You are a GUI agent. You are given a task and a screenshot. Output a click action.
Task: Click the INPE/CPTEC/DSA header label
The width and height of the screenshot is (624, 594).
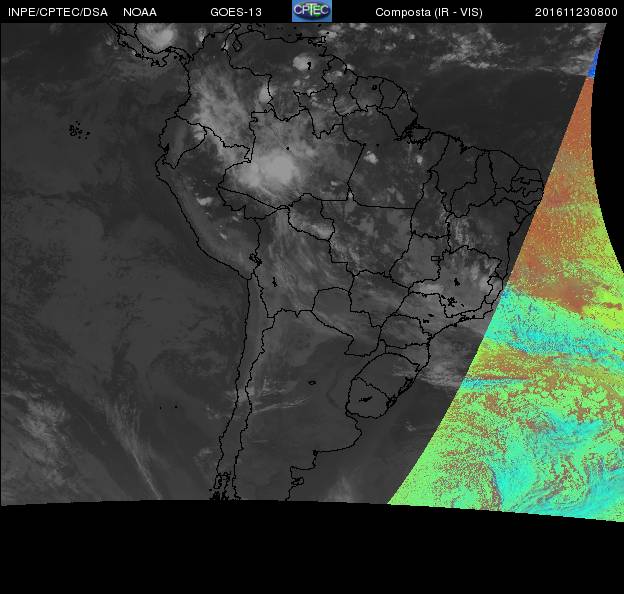click(57, 12)
